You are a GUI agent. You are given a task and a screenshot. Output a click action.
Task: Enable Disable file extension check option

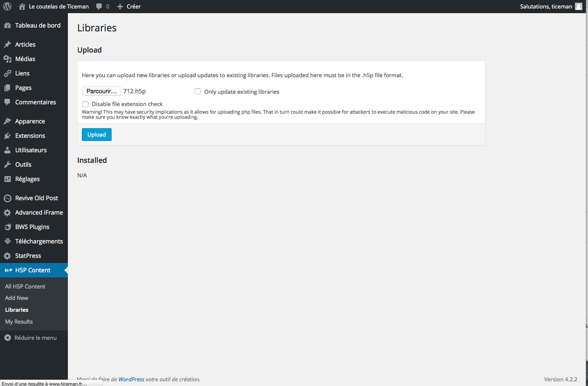pos(85,104)
